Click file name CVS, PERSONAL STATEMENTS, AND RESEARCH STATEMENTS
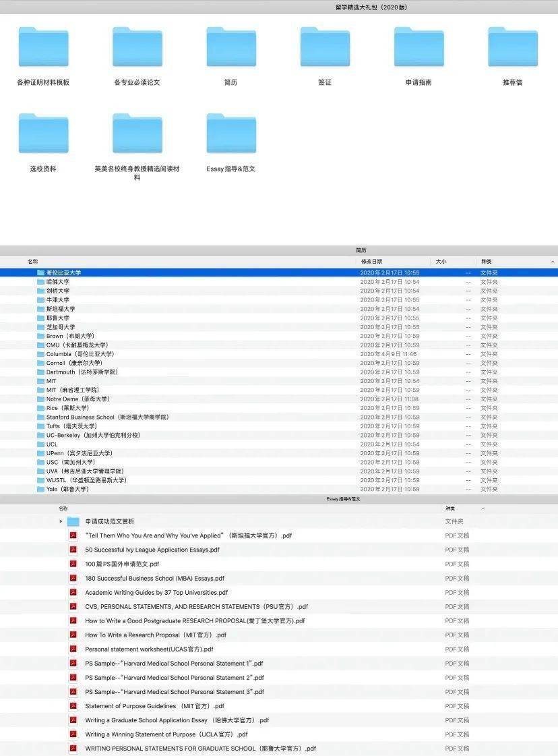558x756 pixels. coord(197,606)
